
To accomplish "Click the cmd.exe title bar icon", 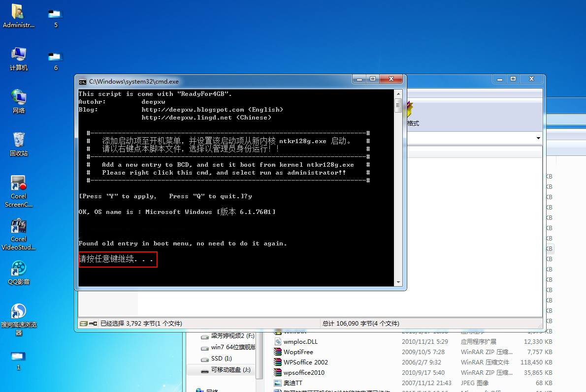I will click(83, 82).
